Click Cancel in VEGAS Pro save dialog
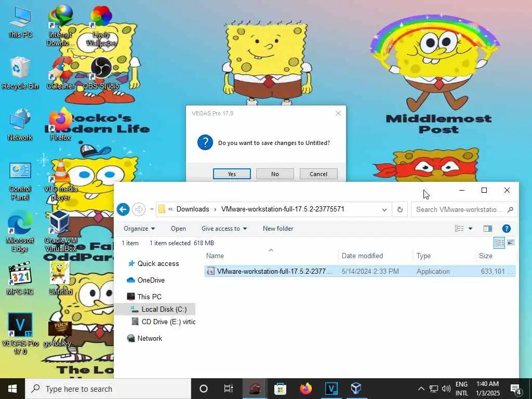 point(318,174)
